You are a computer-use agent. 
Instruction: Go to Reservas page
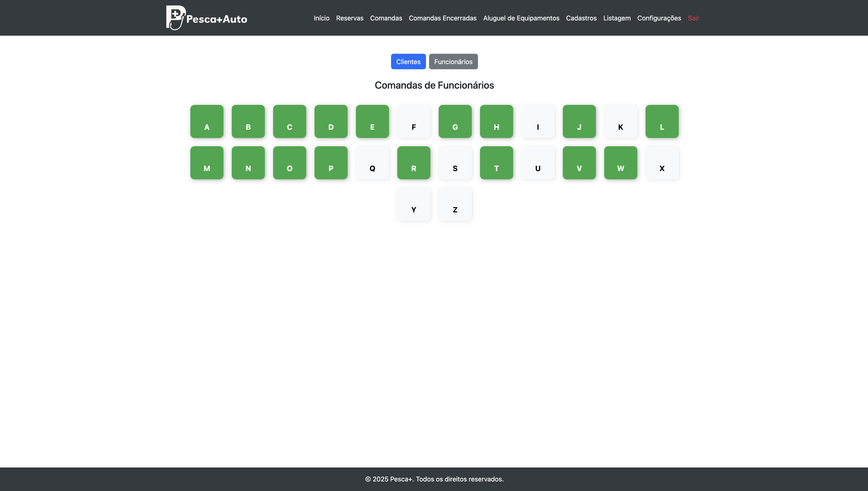349,18
